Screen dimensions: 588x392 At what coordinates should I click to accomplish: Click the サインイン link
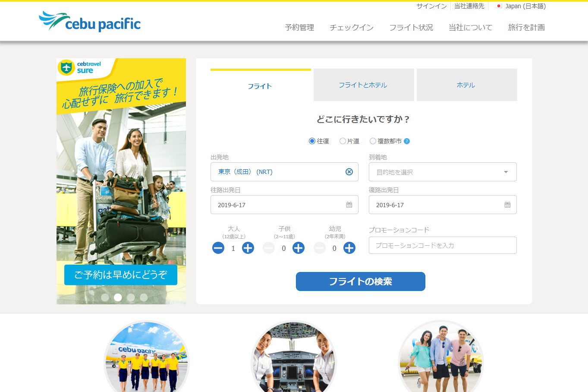click(x=431, y=6)
